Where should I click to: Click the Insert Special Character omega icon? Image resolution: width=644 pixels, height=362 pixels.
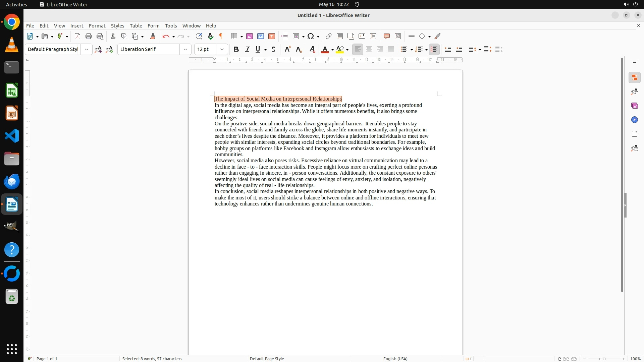pos(311,36)
